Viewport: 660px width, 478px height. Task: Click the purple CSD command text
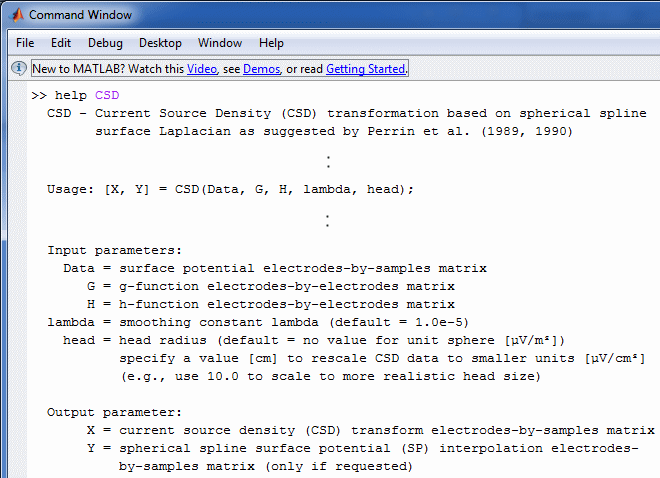pyautogui.click(x=107, y=95)
